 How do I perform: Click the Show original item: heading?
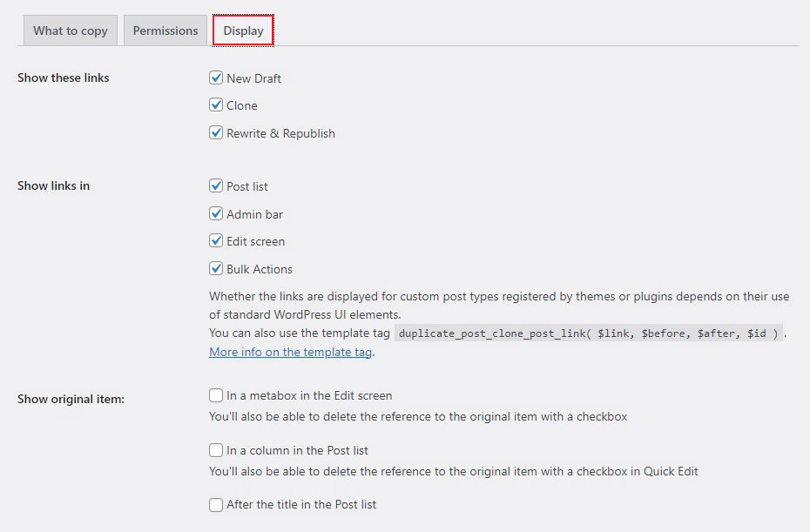[x=71, y=399]
